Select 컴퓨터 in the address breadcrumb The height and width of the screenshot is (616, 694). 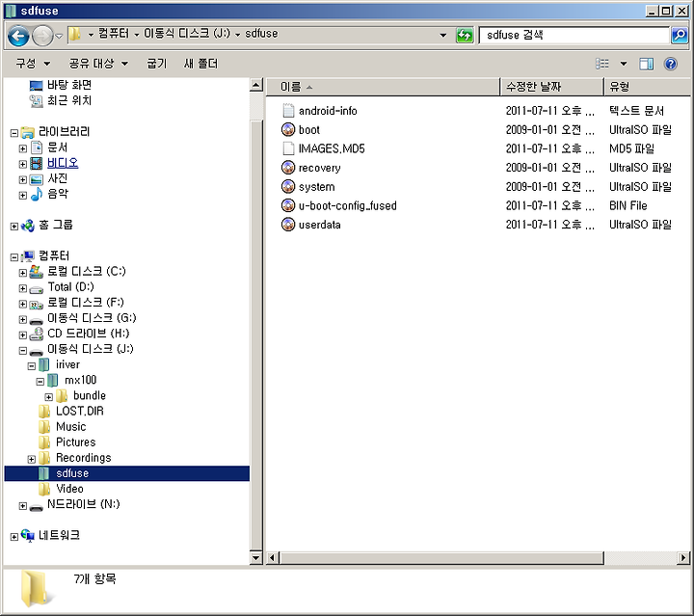(114, 34)
